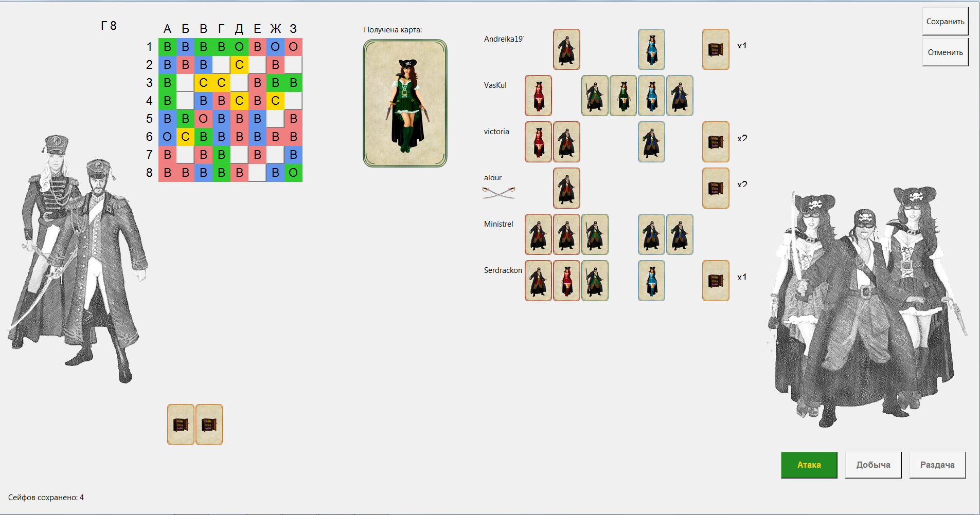Select VasKul's green-framed male pirate card

(595, 96)
